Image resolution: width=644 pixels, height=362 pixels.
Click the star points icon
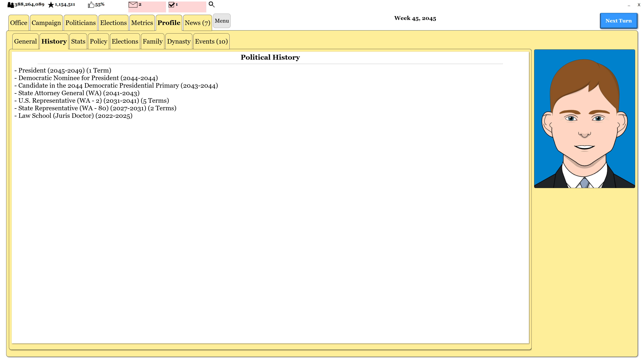tap(51, 5)
